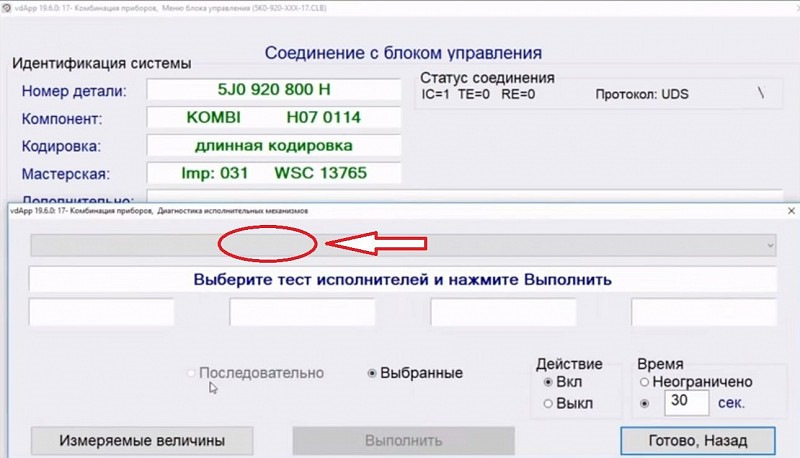Click the third empty result field
The width and height of the screenshot is (800, 458).
[503, 312]
